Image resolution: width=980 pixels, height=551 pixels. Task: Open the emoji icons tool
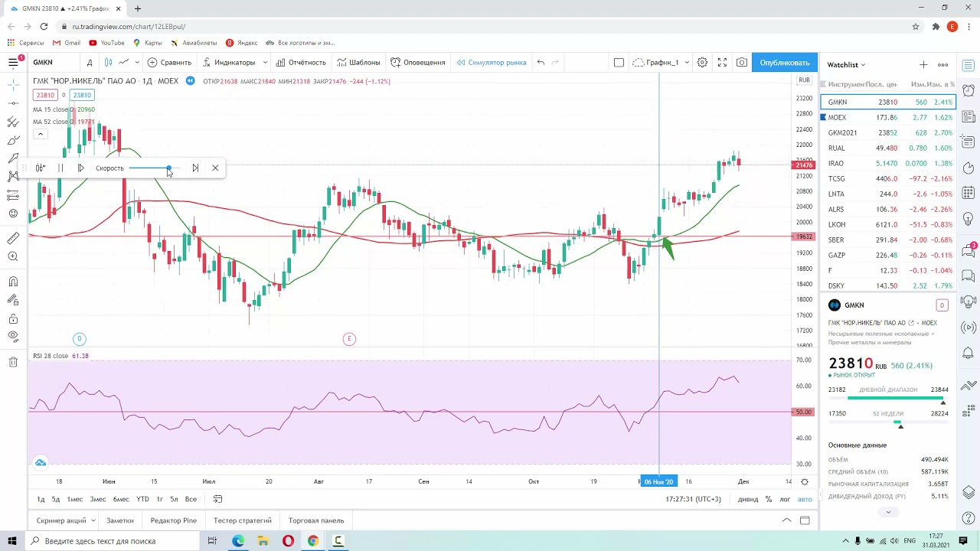pos(13,214)
